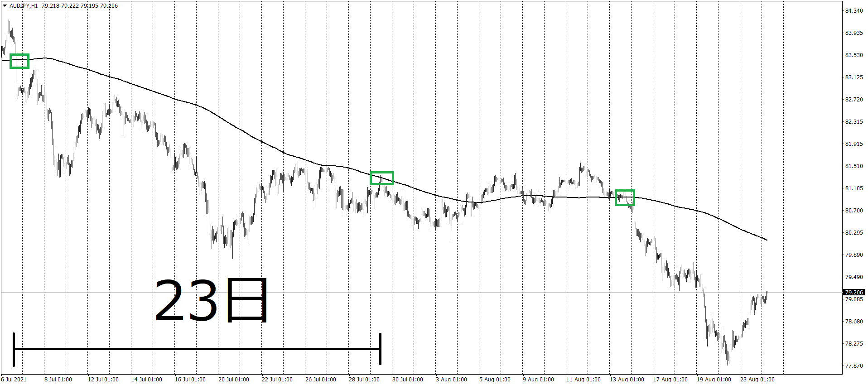Click the 5 Aug 01:00 time label

pyautogui.click(x=495, y=380)
